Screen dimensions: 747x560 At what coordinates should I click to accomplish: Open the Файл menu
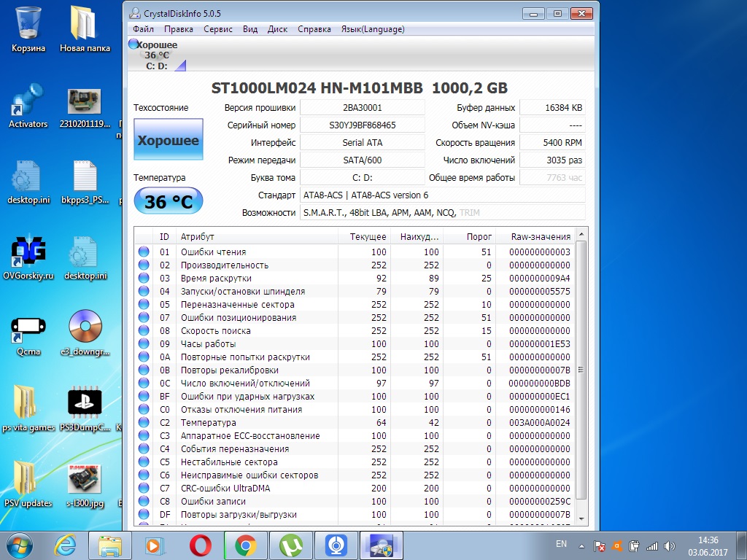(x=143, y=29)
